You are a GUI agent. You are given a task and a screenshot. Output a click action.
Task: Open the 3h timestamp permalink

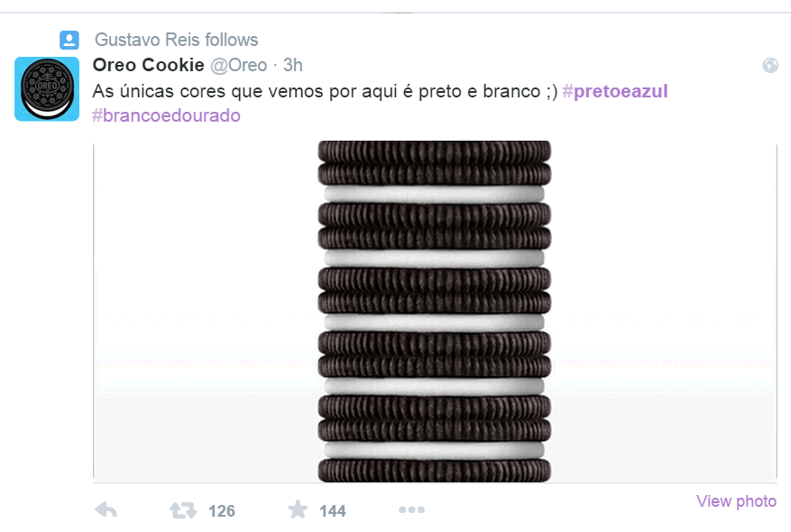292,65
